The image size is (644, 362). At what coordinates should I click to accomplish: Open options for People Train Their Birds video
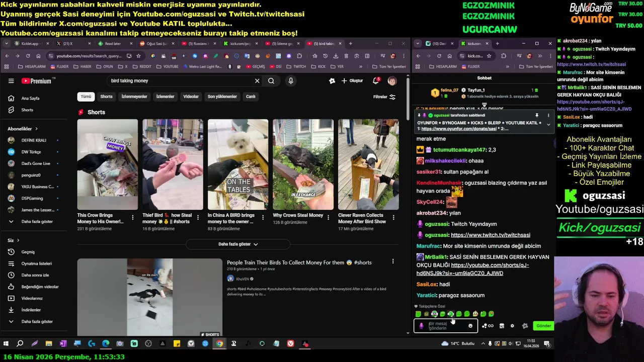(x=393, y=261)
